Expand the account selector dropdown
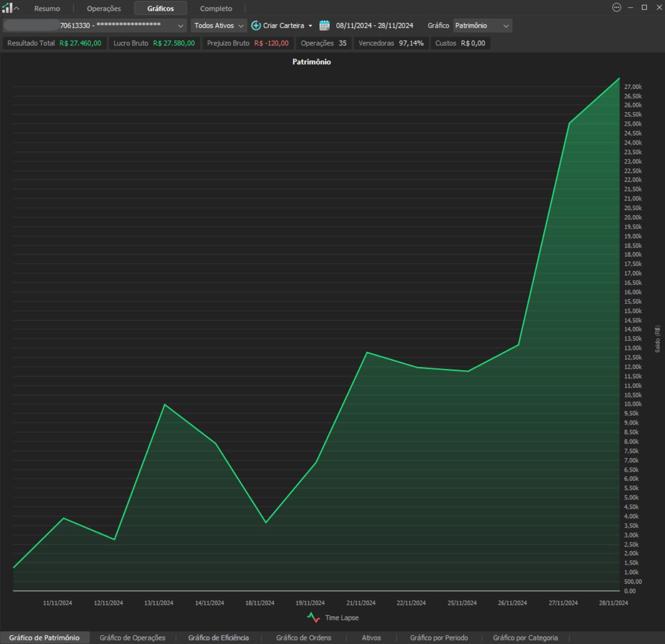This screenshot has width=665, height=644. (180, 26)
